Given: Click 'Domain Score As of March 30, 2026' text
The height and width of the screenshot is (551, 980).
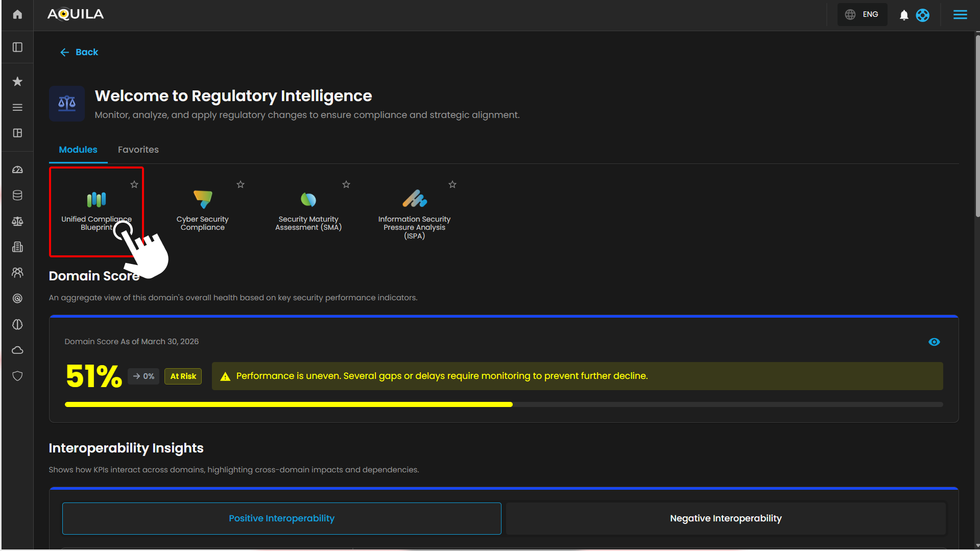Looking at the screenshot, I should tap(132, 342).
